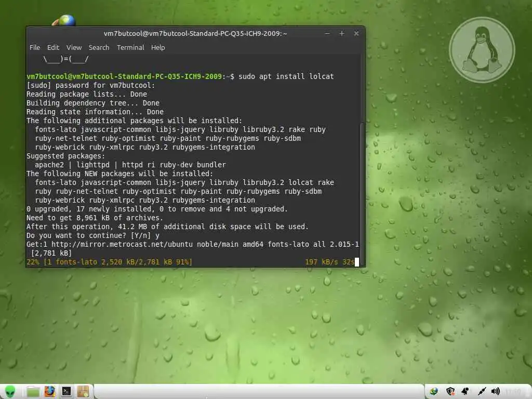Click the clock in the system tray
The width and height of the screenshot is (532, 399).
(513, 392)
